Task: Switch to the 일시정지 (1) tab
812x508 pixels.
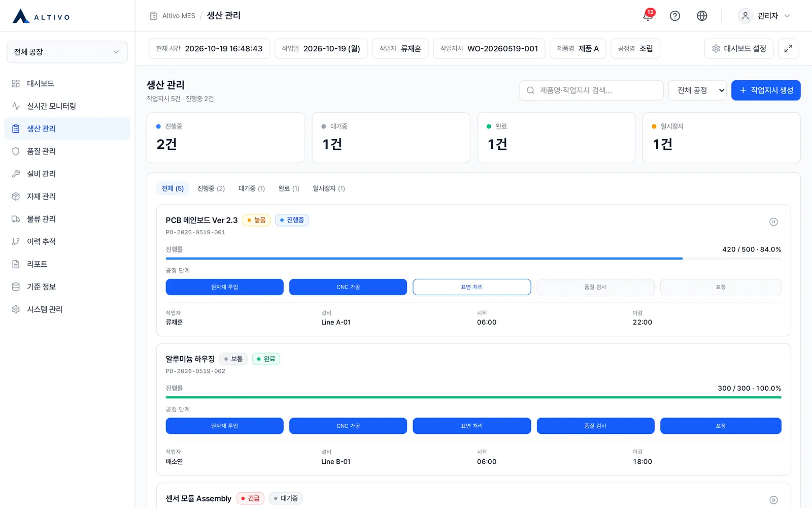Action: [x=329, y=188]
